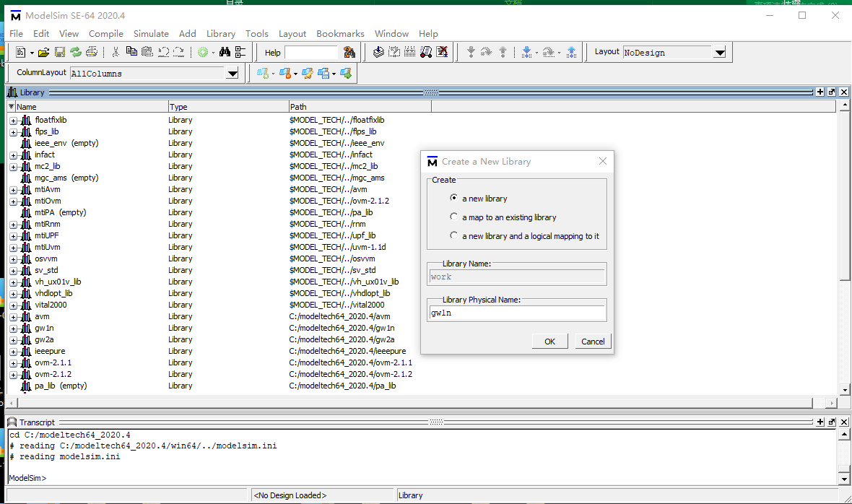Expand the floatfixlib library node

[x=13, y=121]
